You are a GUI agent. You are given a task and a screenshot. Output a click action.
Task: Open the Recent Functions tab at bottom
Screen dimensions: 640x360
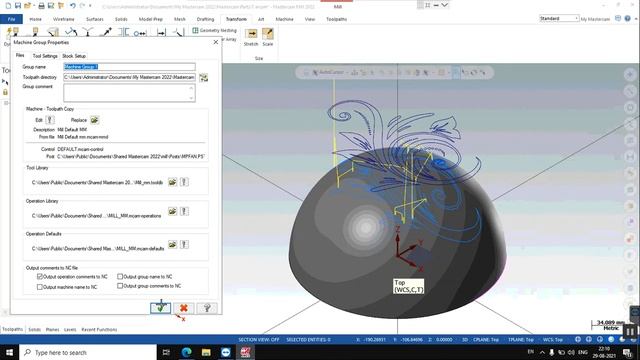pos(99,329)
